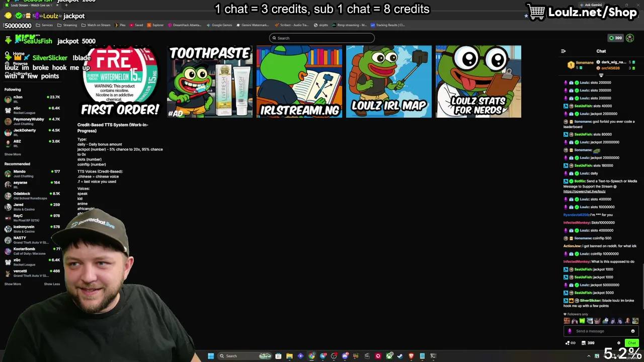Open the Windows Start menu
This screenshot has height=362, width=644.
211,356
